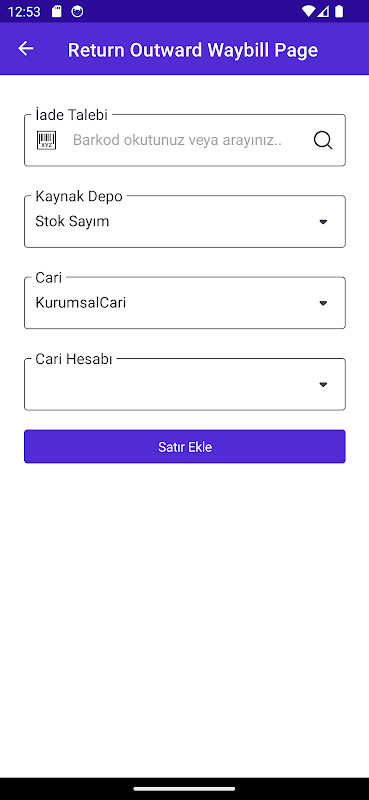This screenshot has height=800, width=369.
Task: Click the Satır Ekle button
Action: tap(185, 446)
